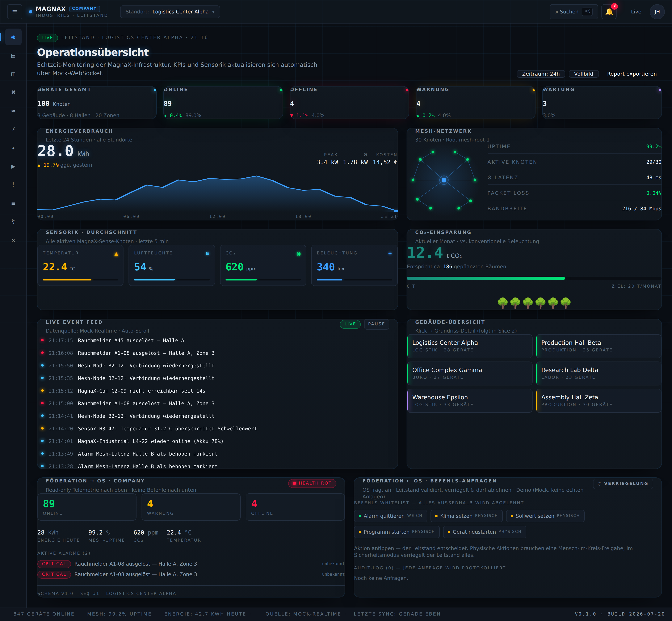Open the hamburger menu in the top bar
This screenshot has width=672, height=621.
tap(14, 12)
